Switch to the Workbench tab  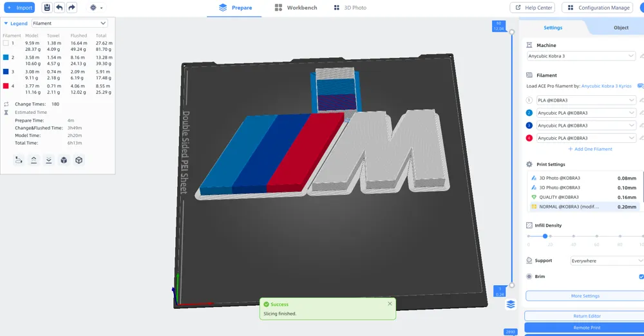(x=296, y=7)
